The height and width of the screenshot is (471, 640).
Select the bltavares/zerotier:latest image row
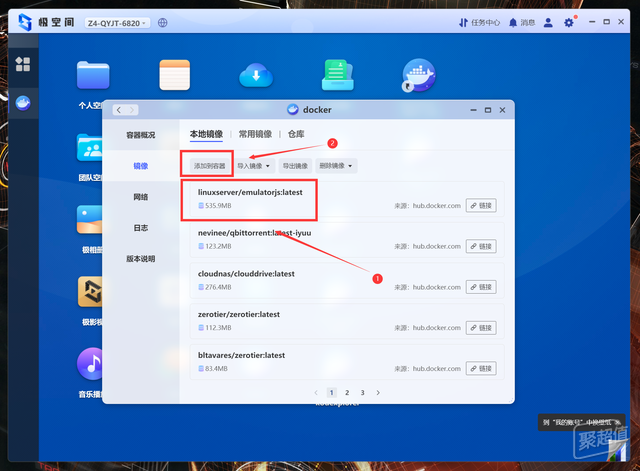pyautogui.click(x=347, y=362)
